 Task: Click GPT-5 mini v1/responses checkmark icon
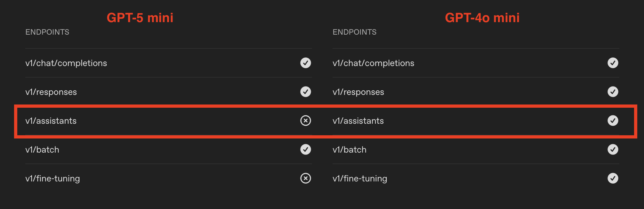point(306,92)
